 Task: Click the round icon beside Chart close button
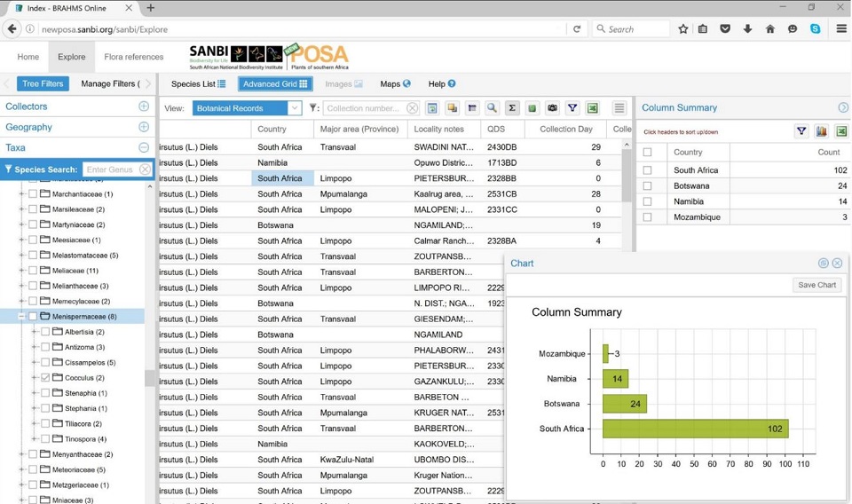824,263
